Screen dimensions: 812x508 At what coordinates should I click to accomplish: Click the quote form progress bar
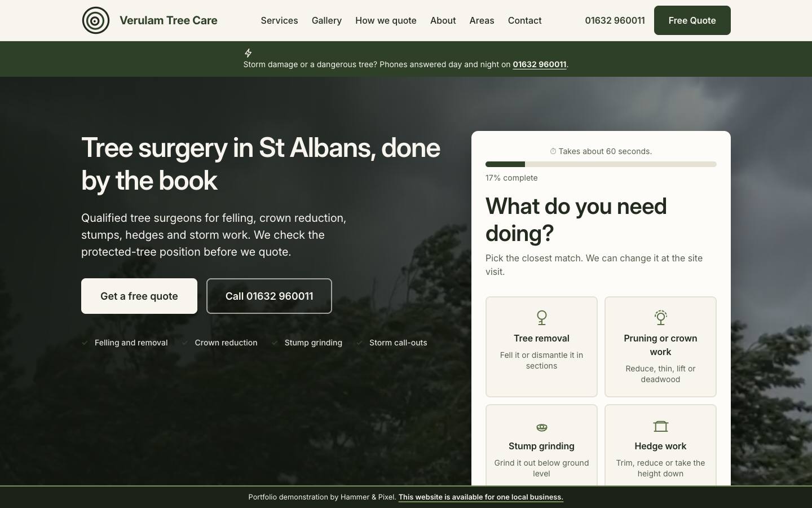coord(601,164)
